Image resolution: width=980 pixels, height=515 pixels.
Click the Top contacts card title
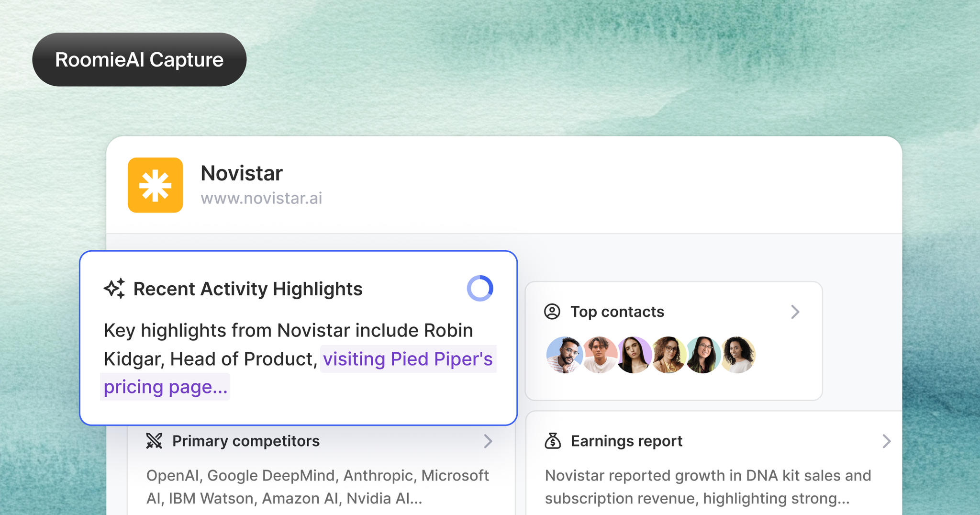[617, 312]
